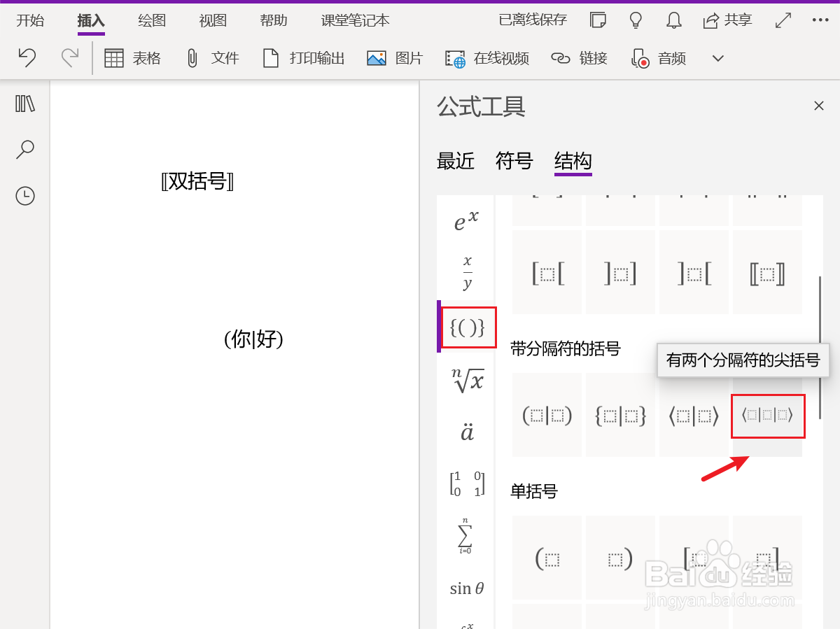Click the structure list scrollbar thumb
Screen dimensions: 840x629
[x=820, y=348]
